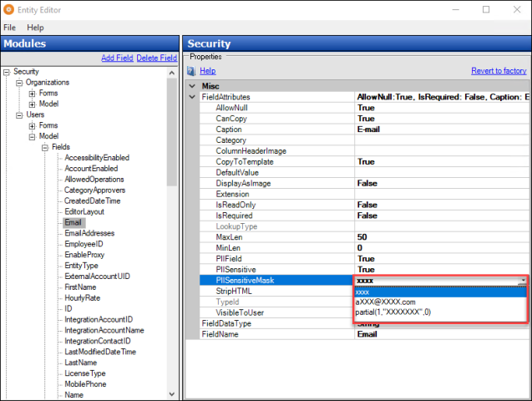
Task: Select the Email field in tree
Action: tap(73, 222)
